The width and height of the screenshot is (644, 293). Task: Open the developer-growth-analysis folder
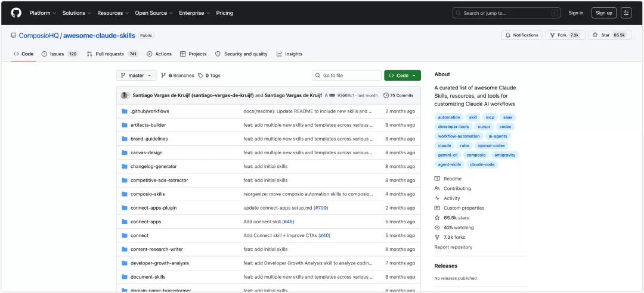pyautogui.click(x=160, y=263)
